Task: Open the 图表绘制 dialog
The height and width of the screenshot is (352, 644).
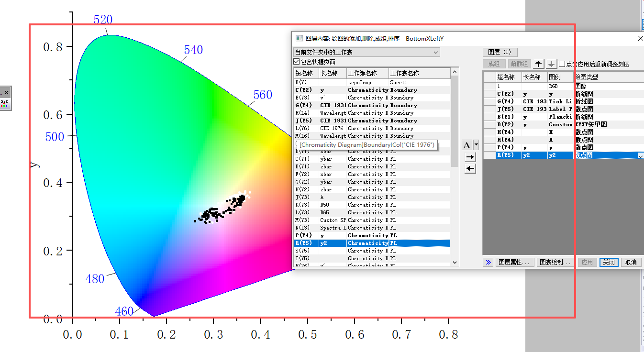Action: 555,262
